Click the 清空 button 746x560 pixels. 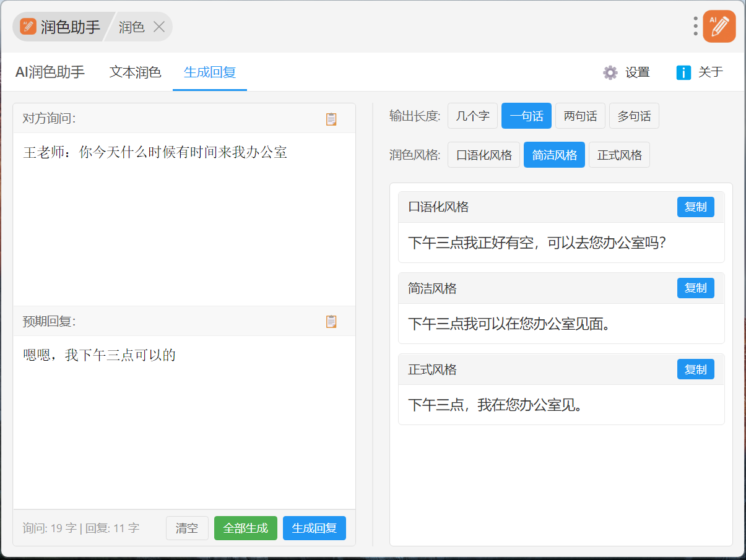[187, 528]
